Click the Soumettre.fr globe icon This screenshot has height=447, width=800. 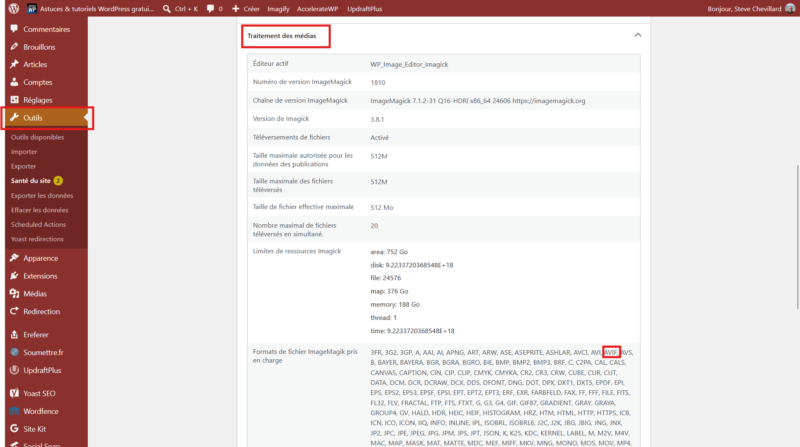coord(14,352)
